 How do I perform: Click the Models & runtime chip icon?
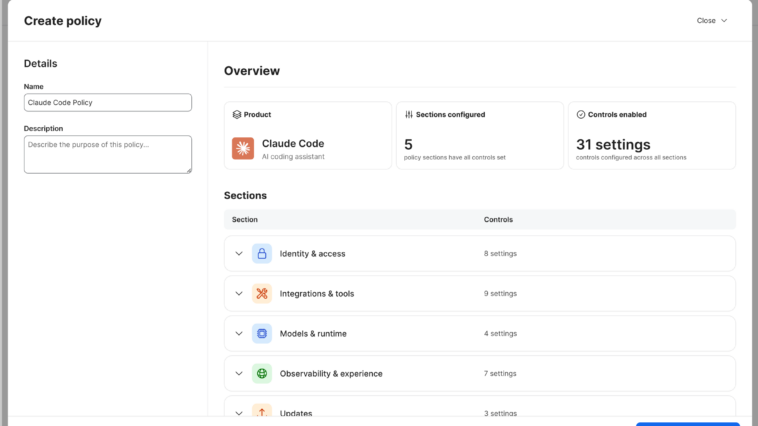pos(262,334)
